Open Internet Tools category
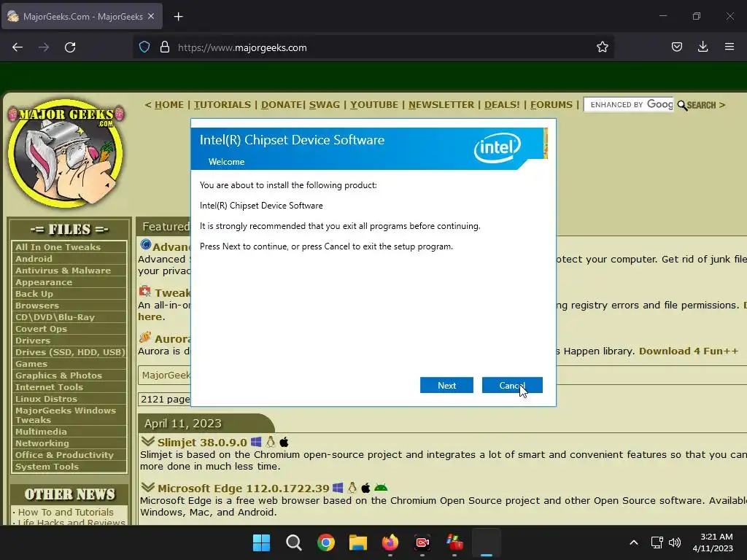Image resolution: width=747 pixels, height=560 pixels. [49, 387]
